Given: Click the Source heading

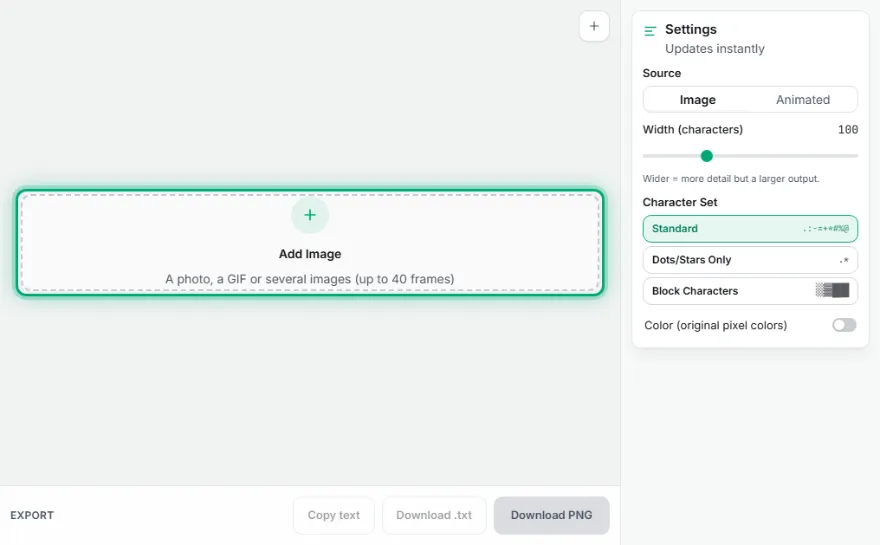Looking at the screenshot, I should coord(662,73).
